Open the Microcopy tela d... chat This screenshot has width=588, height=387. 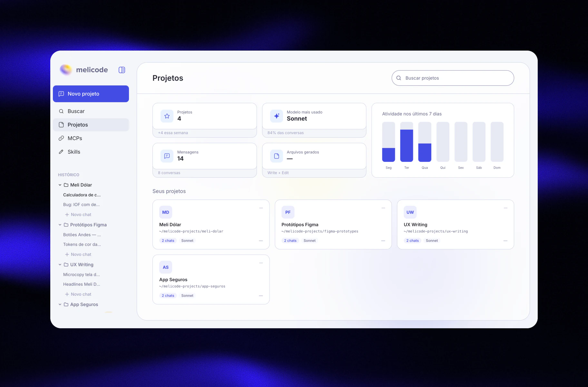pyautogui.click(x=82, y=274)
